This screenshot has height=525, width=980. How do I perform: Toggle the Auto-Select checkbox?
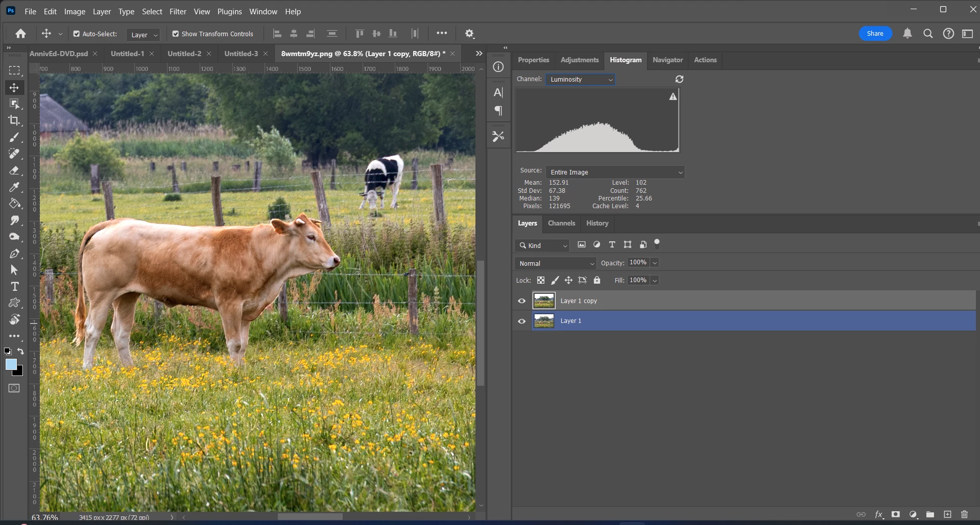(77, 34)
